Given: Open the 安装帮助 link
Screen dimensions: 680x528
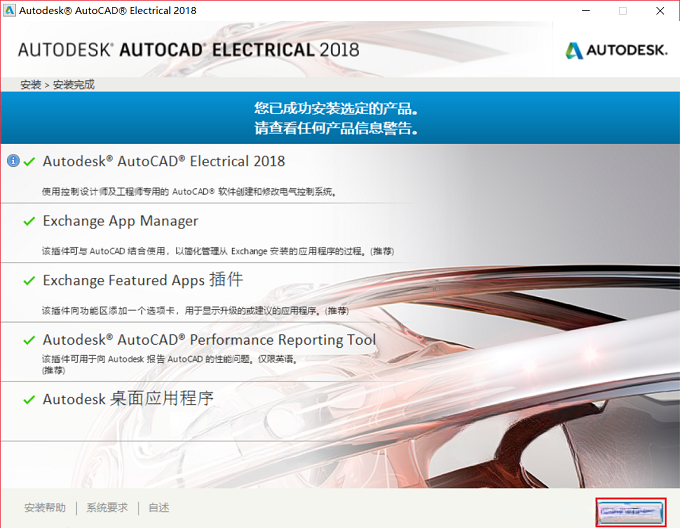Looking at the screenshot, I should click(x=45, y=508).
